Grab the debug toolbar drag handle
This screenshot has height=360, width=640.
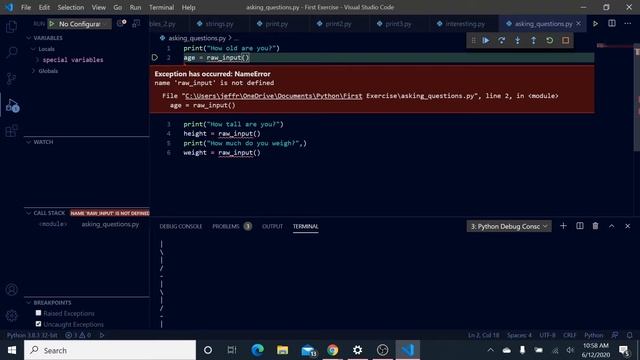(x=473, y=40)
